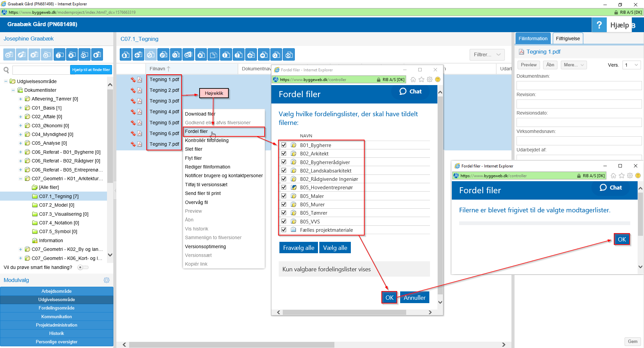Deselect the B01_Bygherre checkbox
This screenshot has height=348, width=644.
coord(284,145)
